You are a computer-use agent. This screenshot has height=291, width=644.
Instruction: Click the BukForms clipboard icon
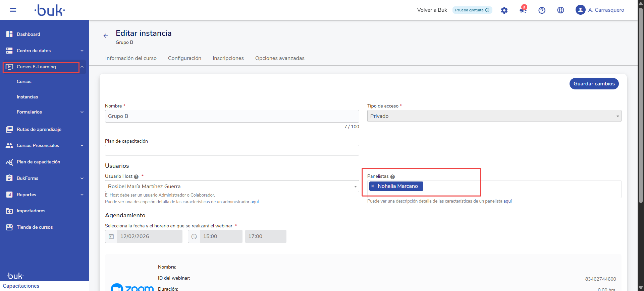coord(9,178)
